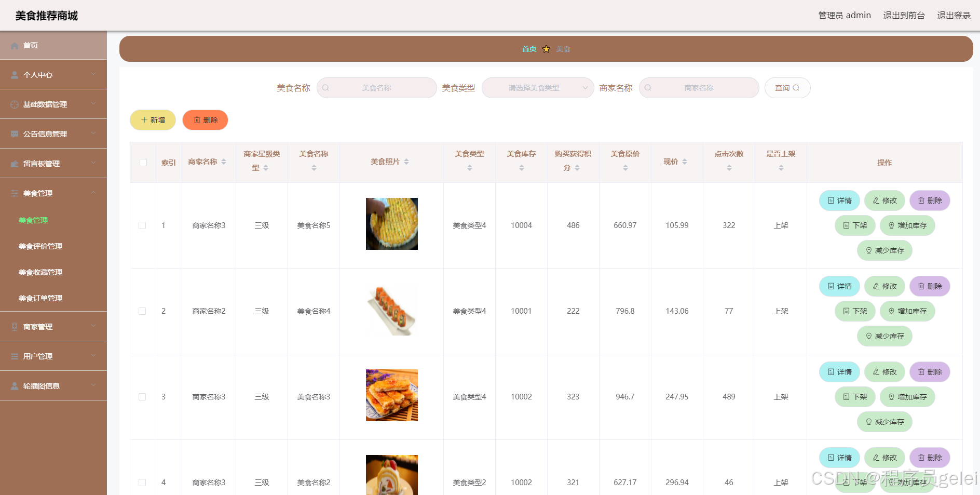Click 增加库存 for 美食名称4 row
Viewport: 980px width, 495px height.
coord(907,311)
